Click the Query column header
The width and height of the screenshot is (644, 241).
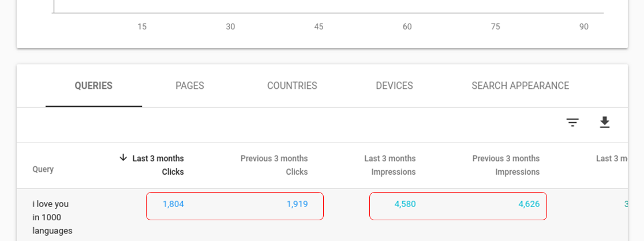43,170
